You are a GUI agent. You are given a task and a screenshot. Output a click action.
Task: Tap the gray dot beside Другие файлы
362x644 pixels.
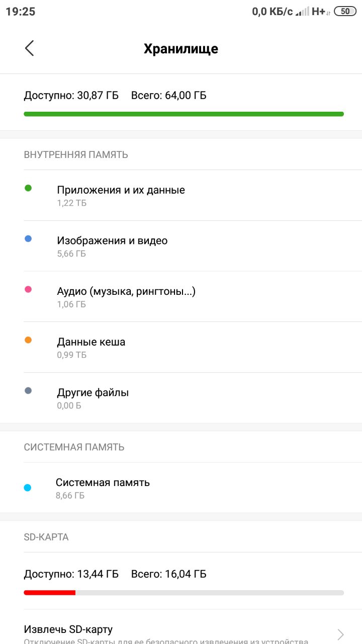28,390
